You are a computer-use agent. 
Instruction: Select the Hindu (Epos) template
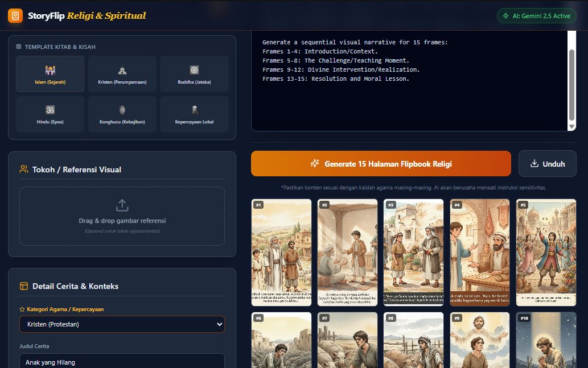point(50,114)
